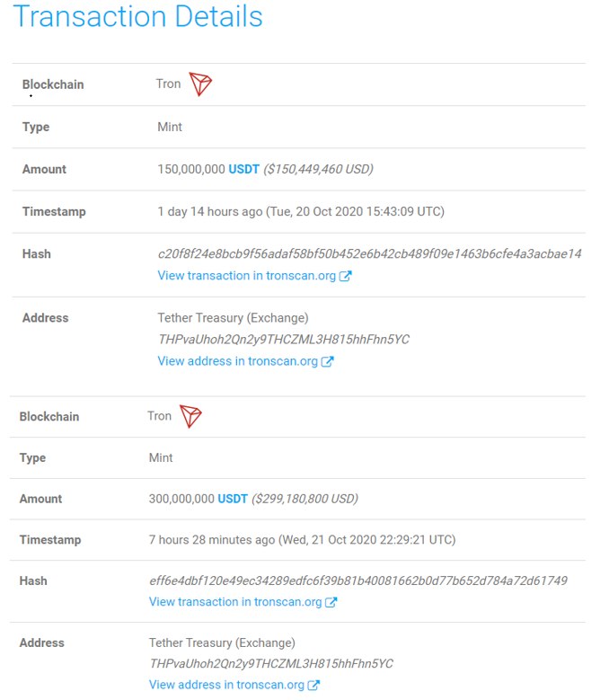Open 'View address in tronscan.org' for 150M mint
Screen dimensions: 609x700
coord(237,361)
